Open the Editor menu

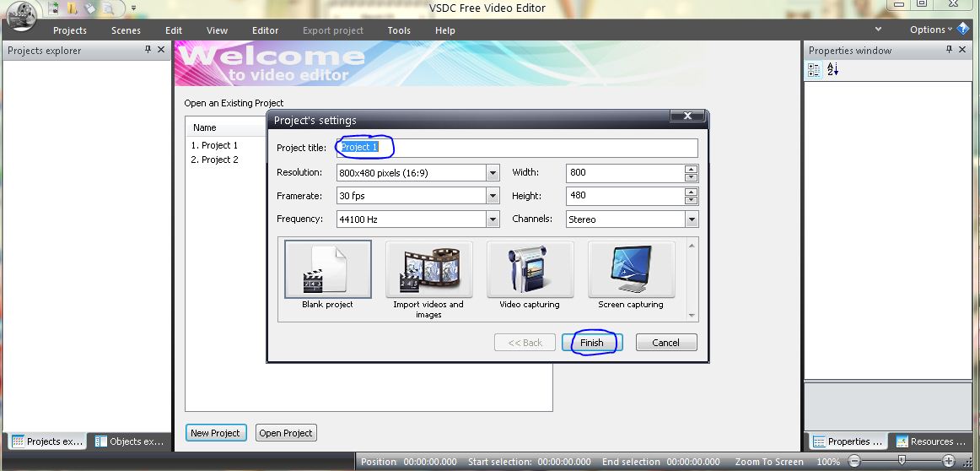(x=265, y=30)
